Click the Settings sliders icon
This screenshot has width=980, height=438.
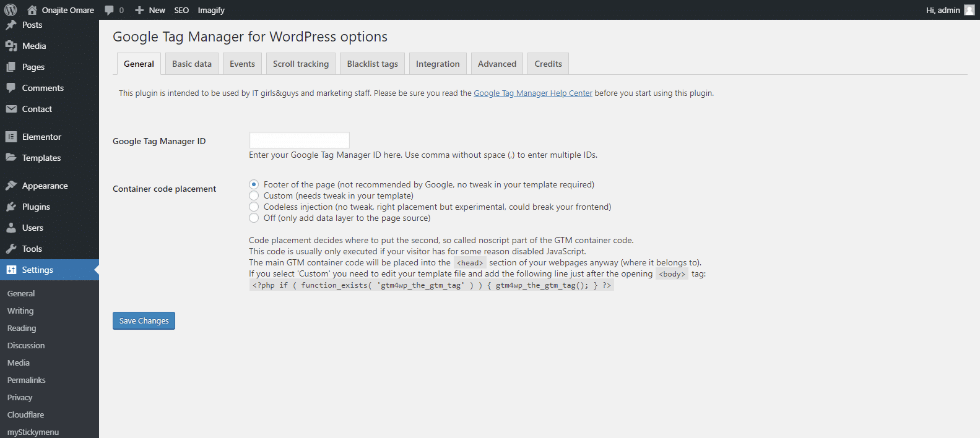click(11, 270)
